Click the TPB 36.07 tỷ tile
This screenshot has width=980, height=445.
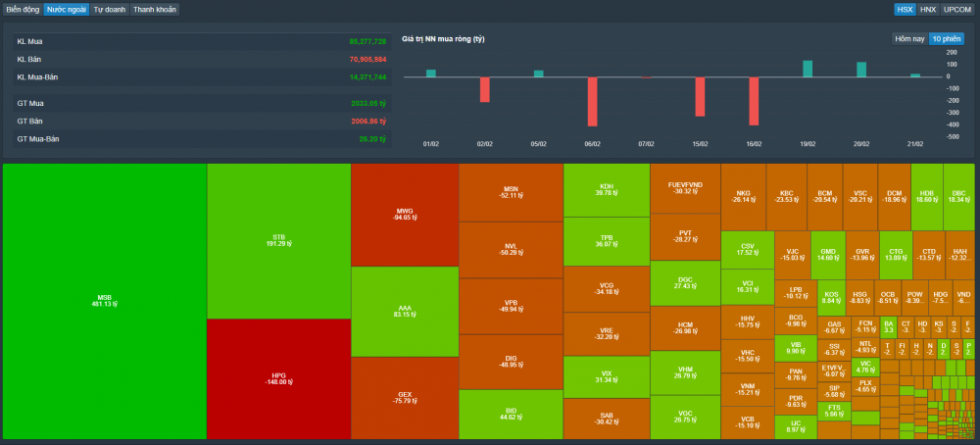click(x=607, y=241)
